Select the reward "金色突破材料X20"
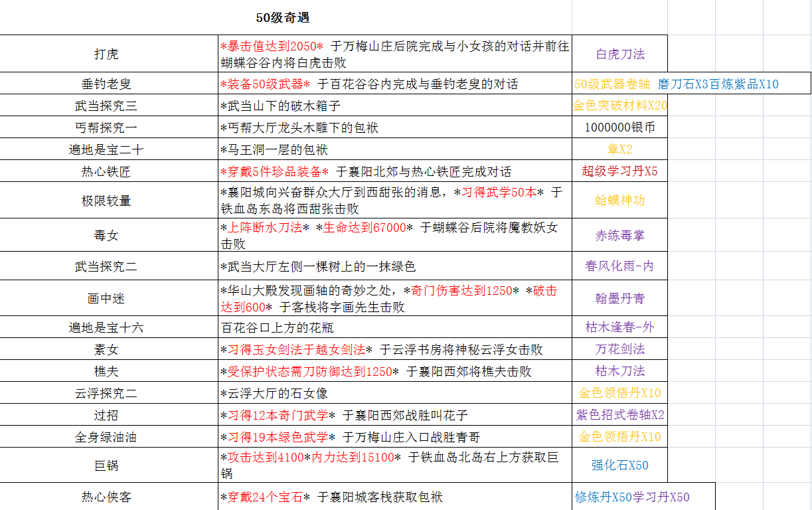 pos(620,106)
